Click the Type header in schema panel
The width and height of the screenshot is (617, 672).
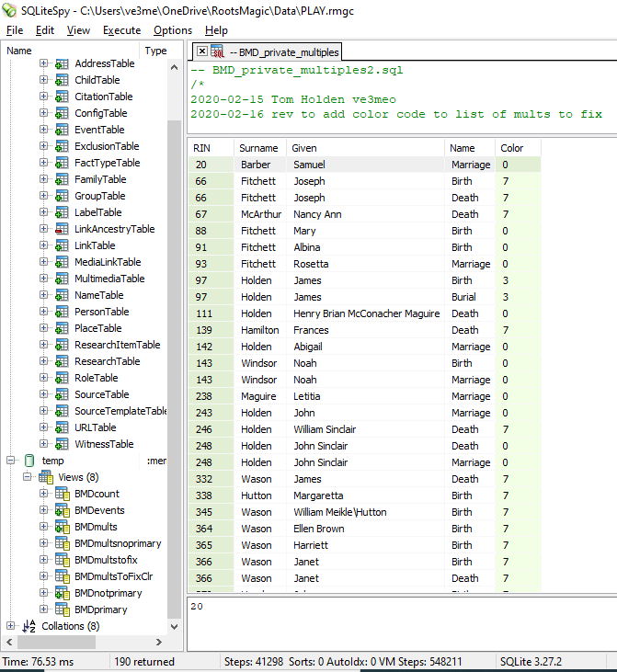point(155,51)
